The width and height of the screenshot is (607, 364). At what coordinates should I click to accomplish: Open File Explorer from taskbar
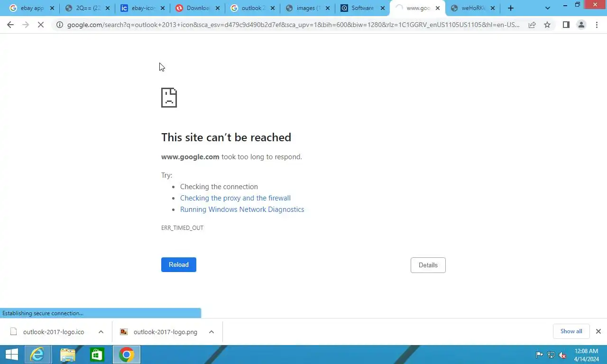point(68,355)
